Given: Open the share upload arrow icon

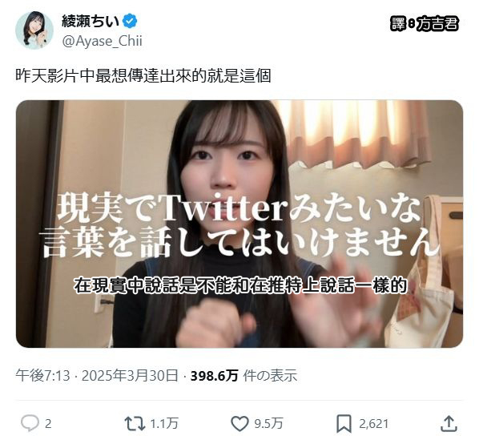Looking at the screenshot, I should point(449,423).
